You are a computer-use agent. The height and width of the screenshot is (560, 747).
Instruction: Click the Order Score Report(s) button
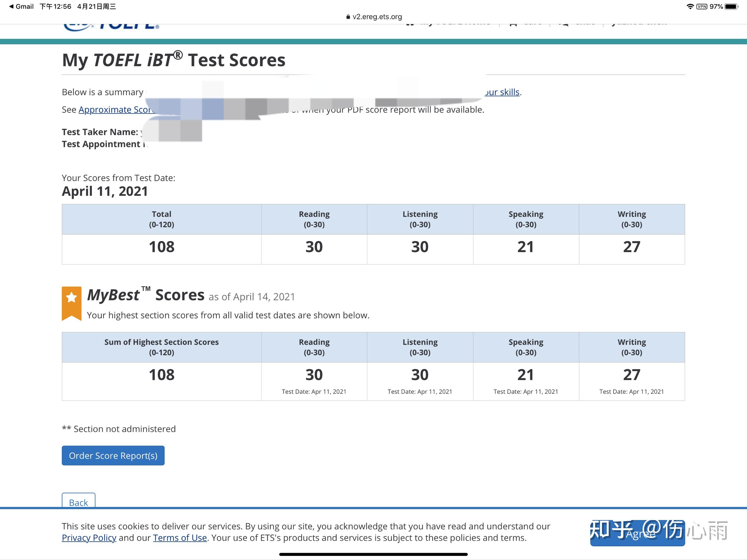(113, 455)
